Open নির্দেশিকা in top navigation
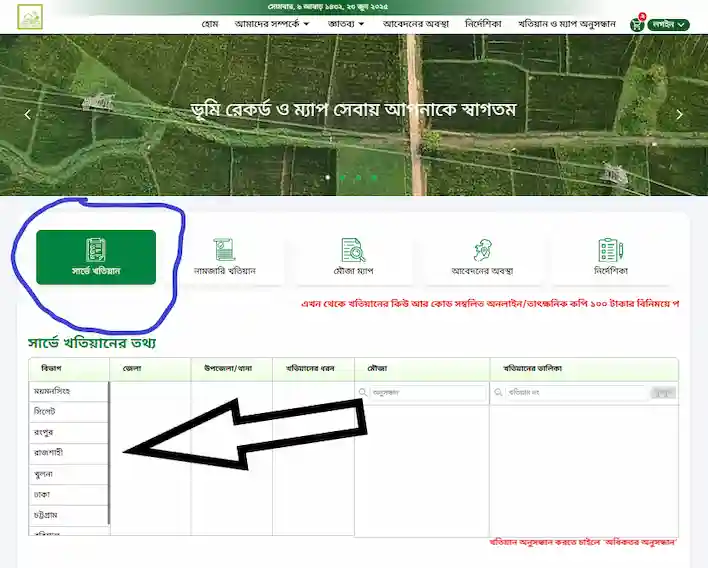 tap(483, 24)
